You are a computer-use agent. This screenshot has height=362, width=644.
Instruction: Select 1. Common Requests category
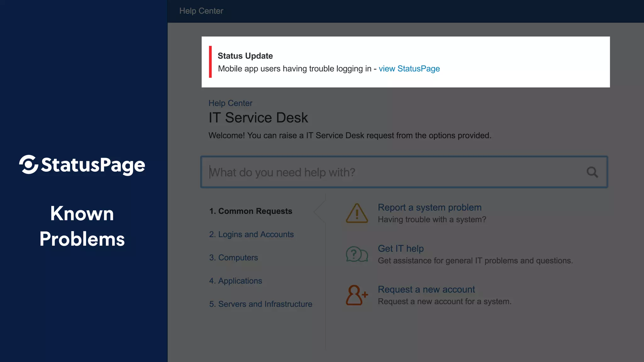tap(251, 211)
